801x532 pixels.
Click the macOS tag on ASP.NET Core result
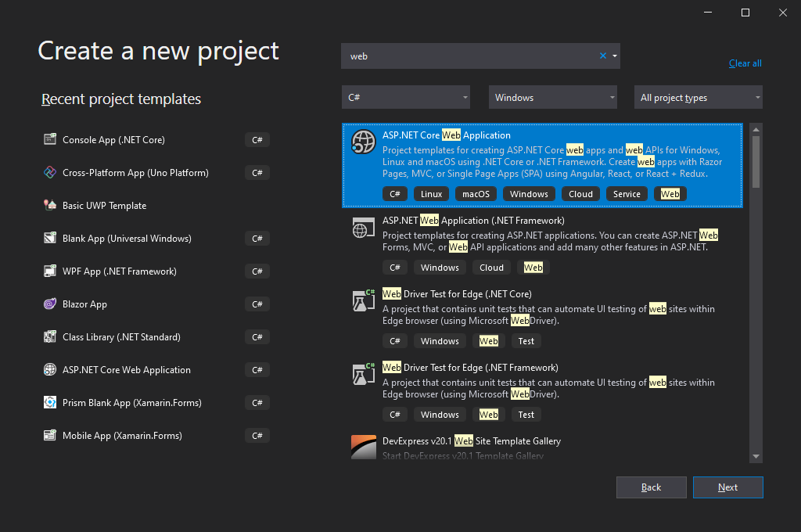(x=476, y=194)
